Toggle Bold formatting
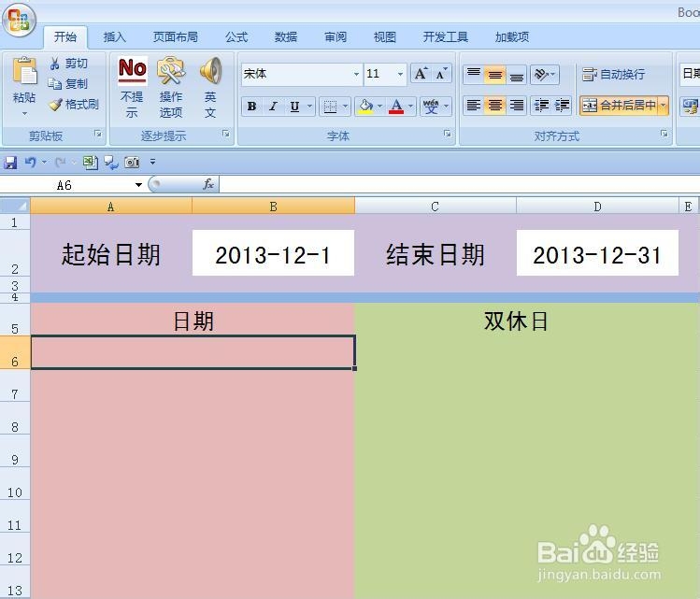Screen dimensions: 700x599 pyautogui.click(x=251, y=107)
